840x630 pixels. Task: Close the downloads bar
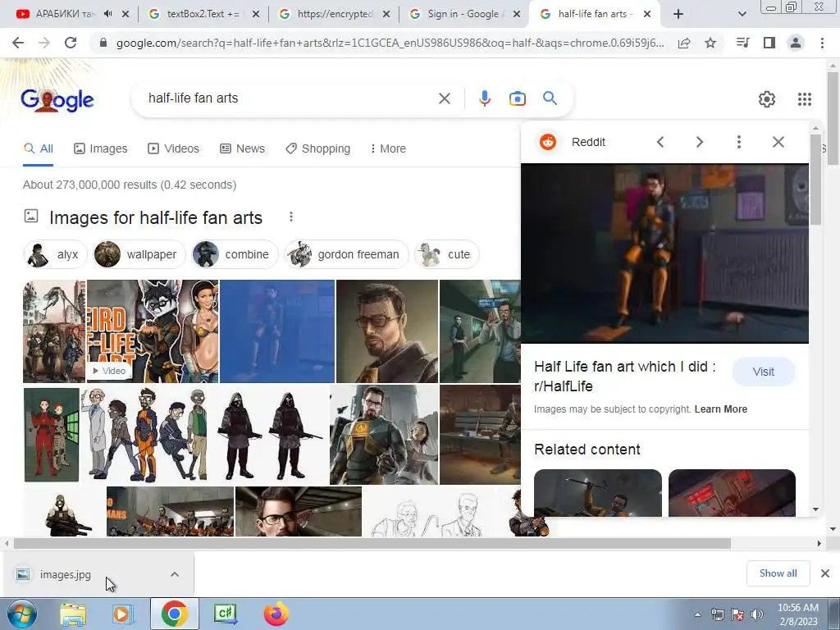coord(825,573)
